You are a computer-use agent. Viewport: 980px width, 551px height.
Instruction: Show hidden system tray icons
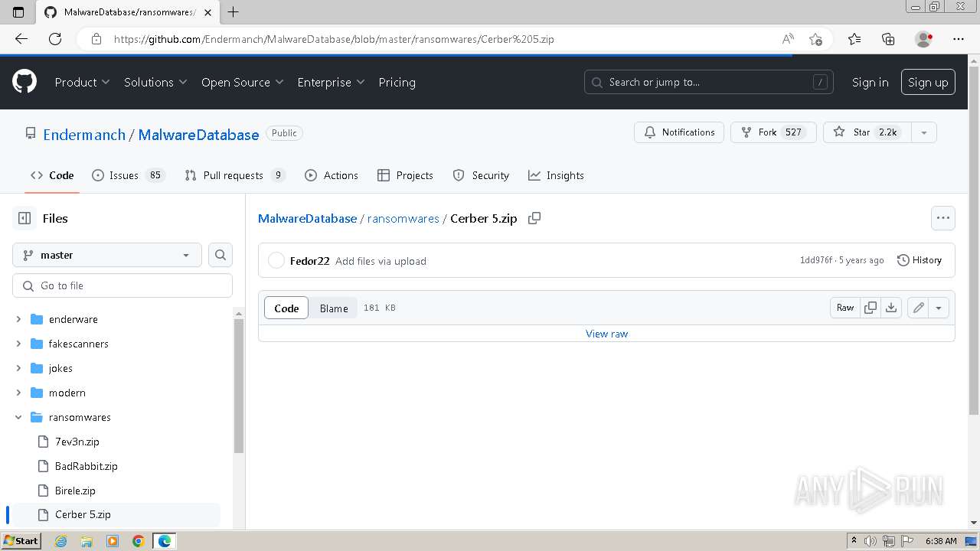pyautogui.click(x=854, y=541)
